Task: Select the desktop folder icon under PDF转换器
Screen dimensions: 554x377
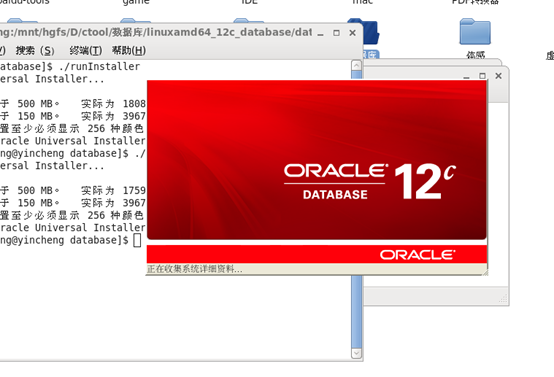Action: (x=475, y=32)
